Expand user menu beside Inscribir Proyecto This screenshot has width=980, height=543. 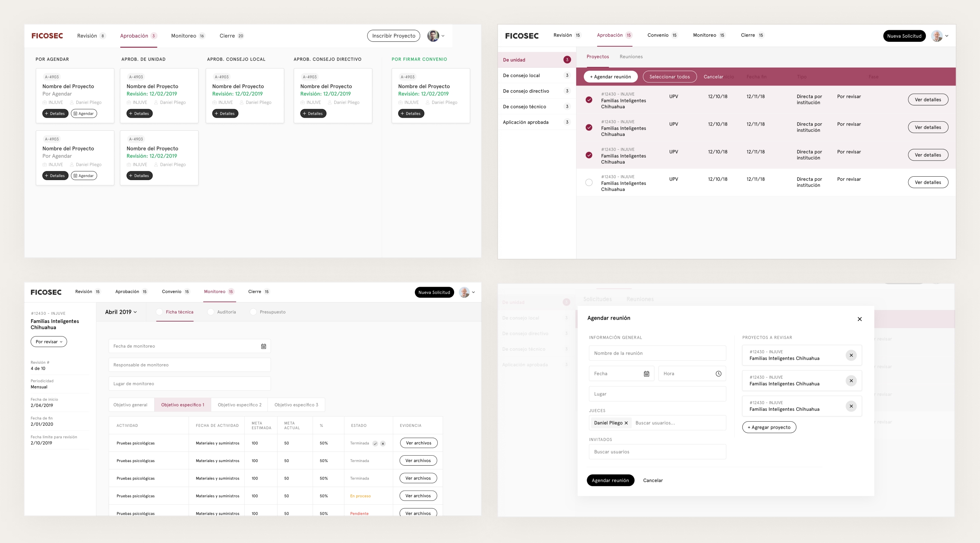click(x=443, y=36)
